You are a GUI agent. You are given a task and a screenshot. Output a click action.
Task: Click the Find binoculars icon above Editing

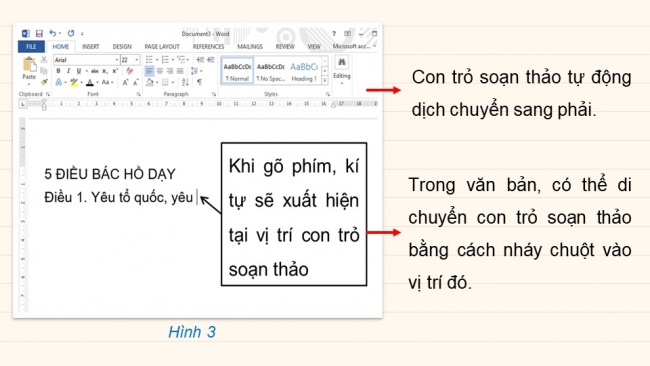[x=342, y=63]
